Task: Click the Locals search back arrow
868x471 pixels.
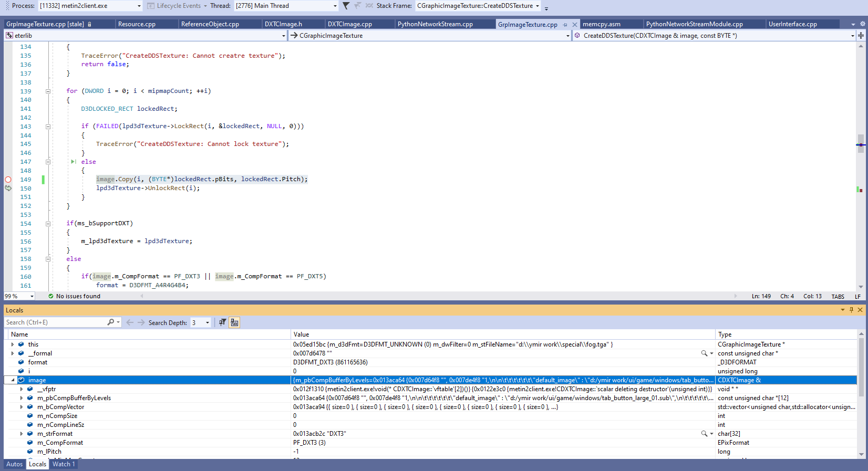Action: 130,322
